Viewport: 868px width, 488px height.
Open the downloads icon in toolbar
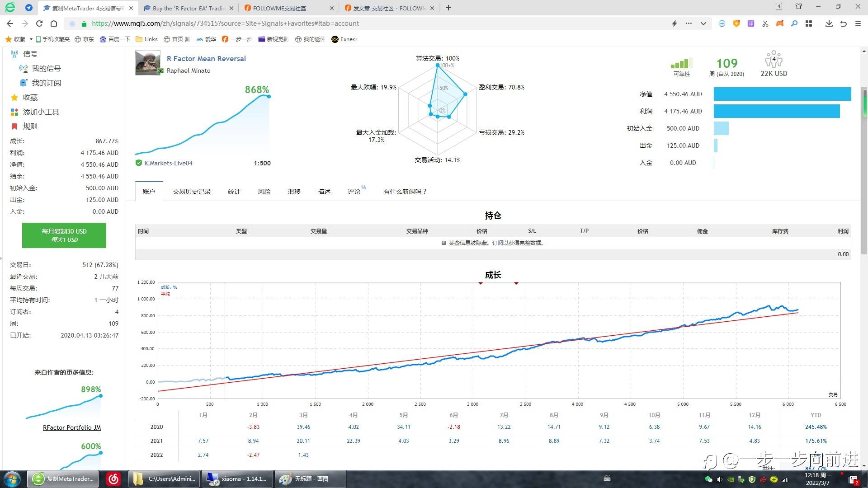[829, 23]
